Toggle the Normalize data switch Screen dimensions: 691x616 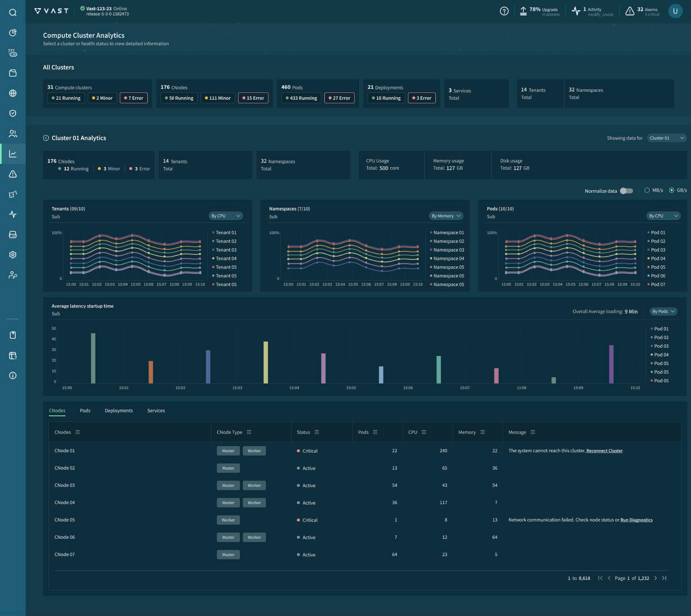pos(626,191)
